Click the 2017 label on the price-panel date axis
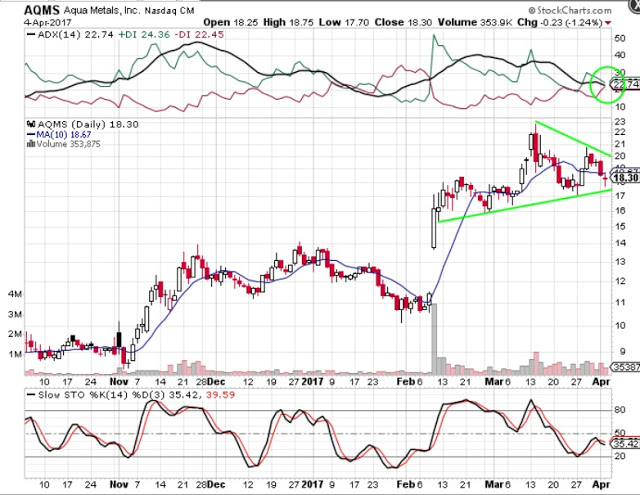The width and height of the screenshot is (640, 495). [x=312, y=382]
